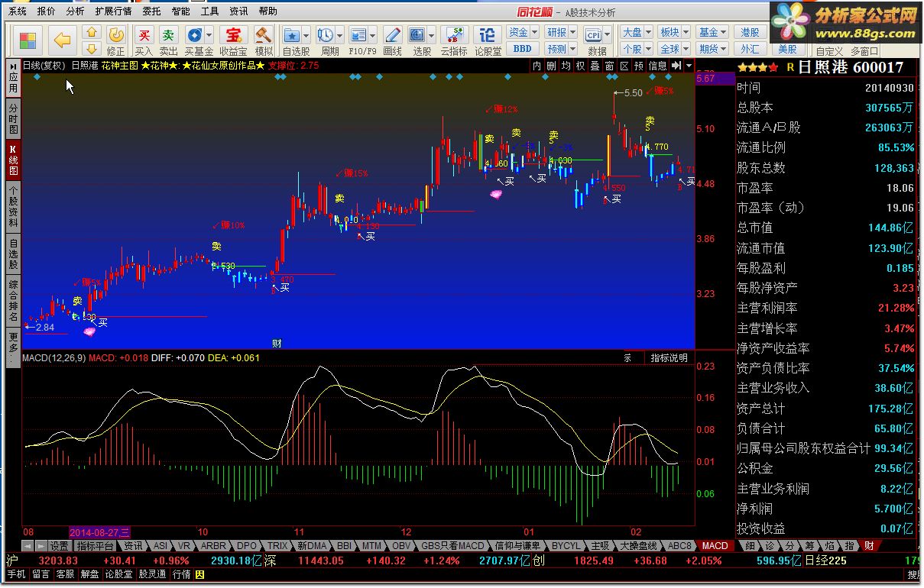Screen dimensions: 924x588
Task: Click the down arrow page icon
Action: click(x=91, y=48)
